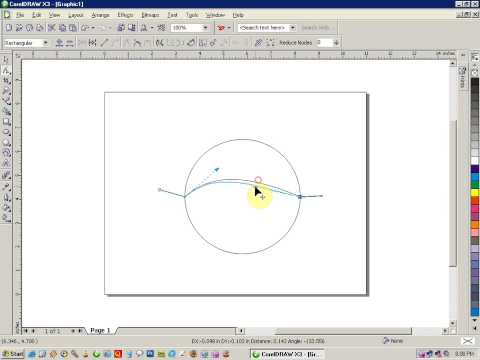
Task: Expand the Rectangular selection mode dropdown
Action: click(x=45, y=43)
